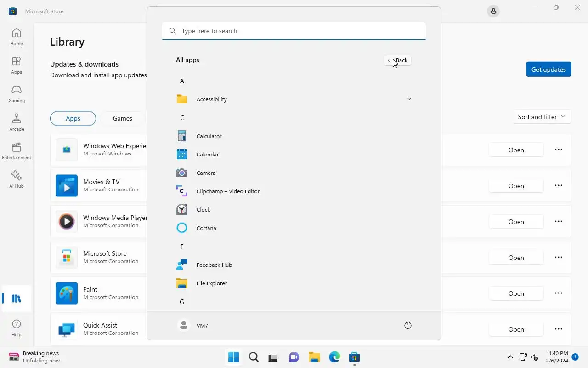The height and width of the screenshot is (368, 588).
Task: Click the Windows Start button on taskbar
Action: point(233,357)
